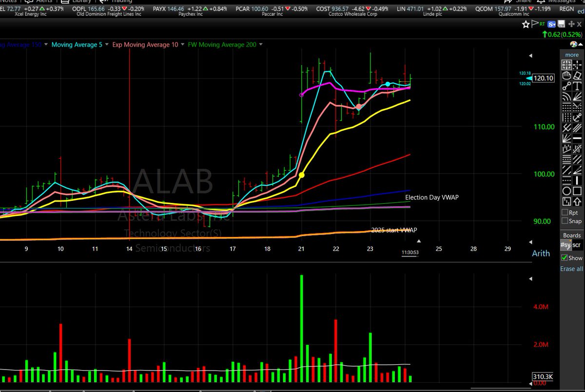Click the triangle at the date axis end
This screenshot has height=392, width=585.
pos(418,240)
